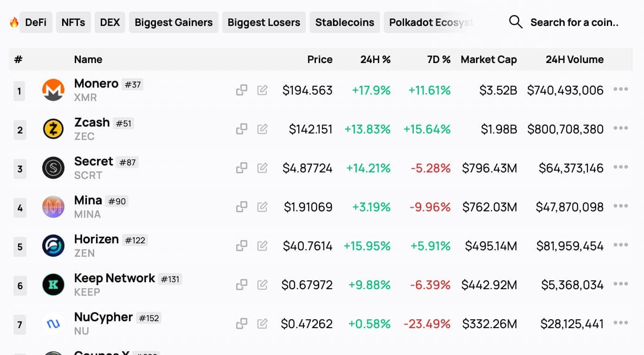Click the Horizen coin logo

click(53, 246)
